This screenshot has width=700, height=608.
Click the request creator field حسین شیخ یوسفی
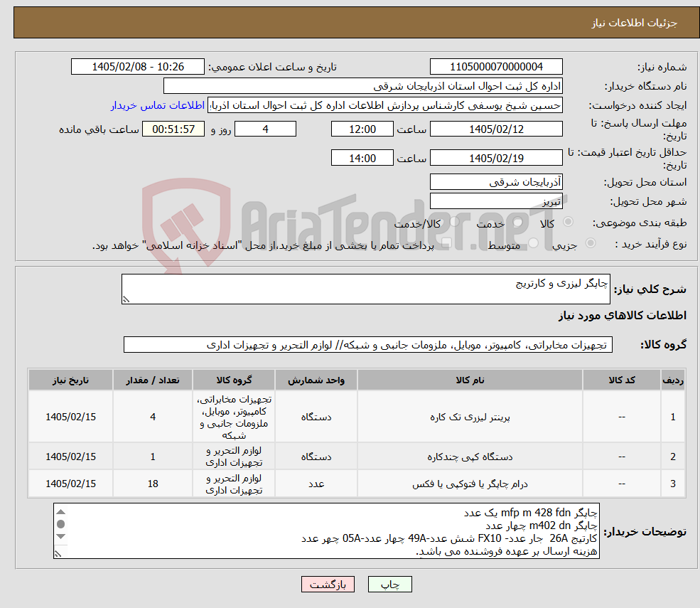384,105
